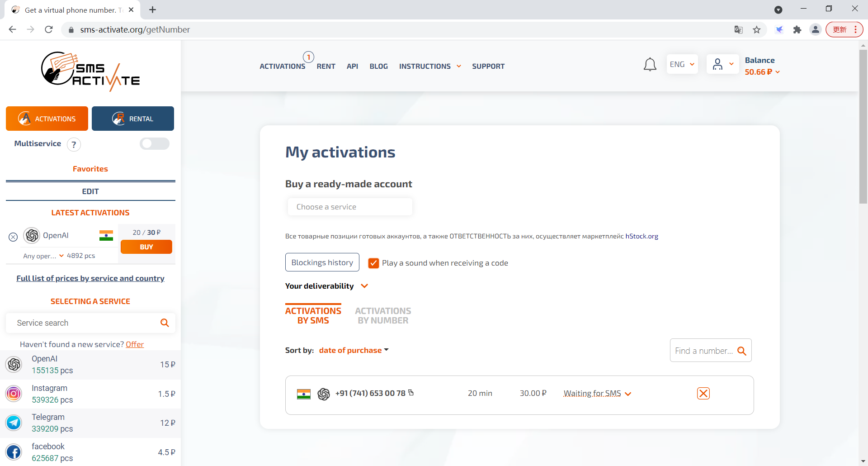This screenshot has width=868, height=466.
Task: Click the orange BUY button
Action: [146, 247]
